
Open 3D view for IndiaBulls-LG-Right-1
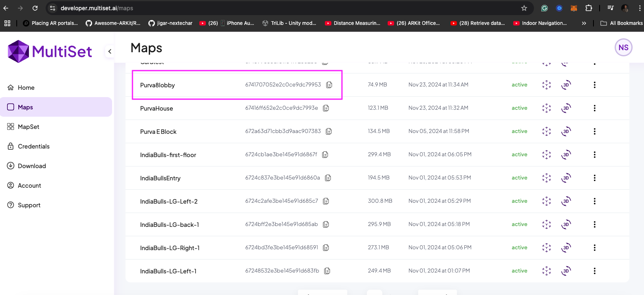[x=566, y=248]
